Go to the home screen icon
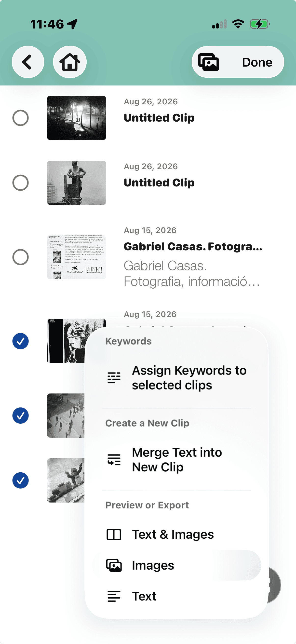 70,62
